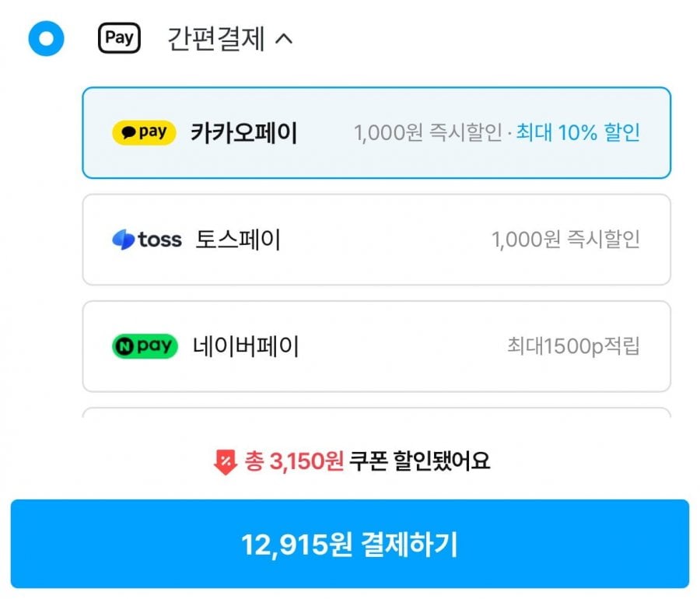
Task: Select the 간편결제 radio button
Action: click(x=46, y=38)
